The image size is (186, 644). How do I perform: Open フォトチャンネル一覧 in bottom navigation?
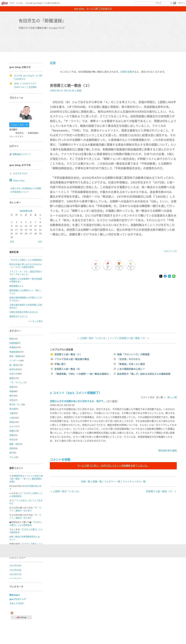[134, 482]
